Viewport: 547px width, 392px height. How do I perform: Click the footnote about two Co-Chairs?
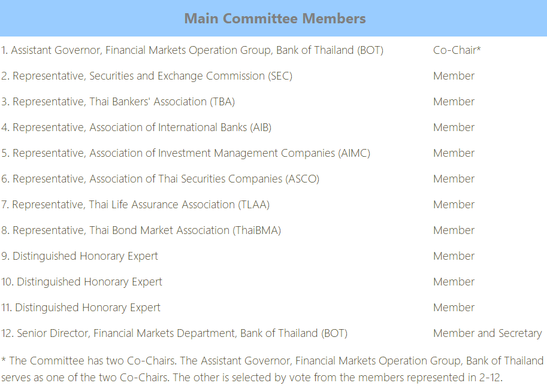pos(273,369)
